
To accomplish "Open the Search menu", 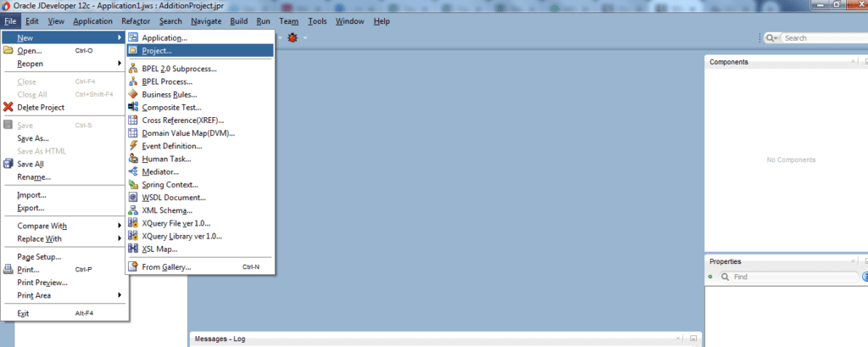I will click(x=170, y=21).
